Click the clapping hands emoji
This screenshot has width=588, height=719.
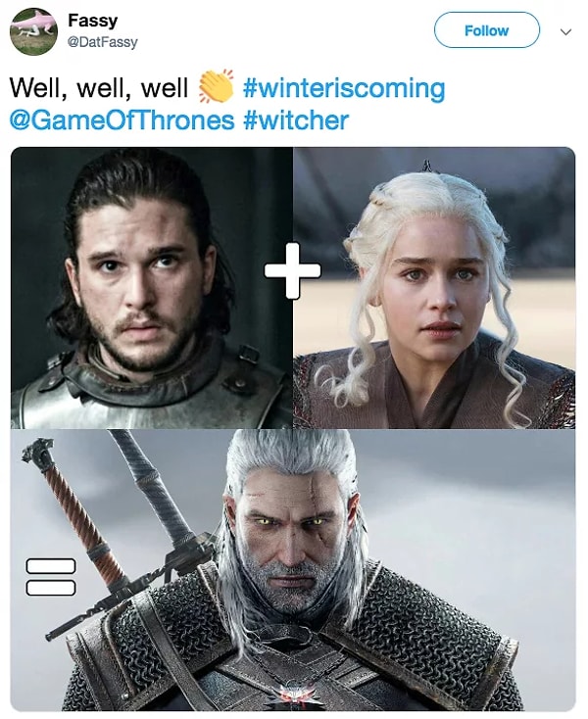216,86
